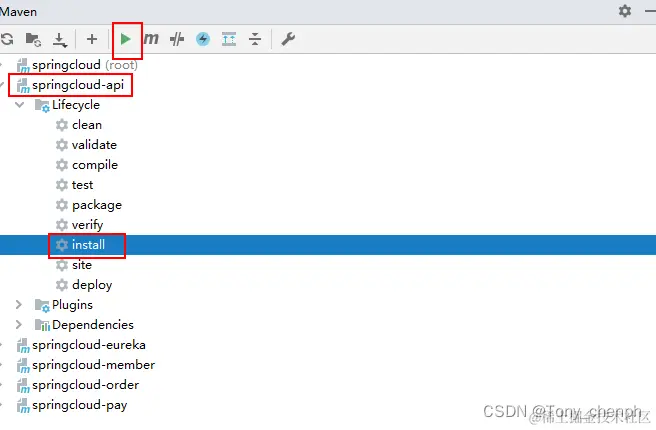656x430 pixels.
Task: Download sources and documentation icon
Action: click(60, 40)
